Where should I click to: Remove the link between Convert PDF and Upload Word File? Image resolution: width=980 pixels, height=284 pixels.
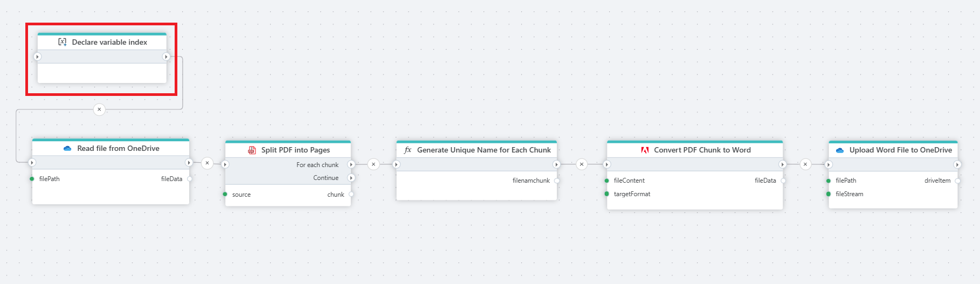coord(805,164)
